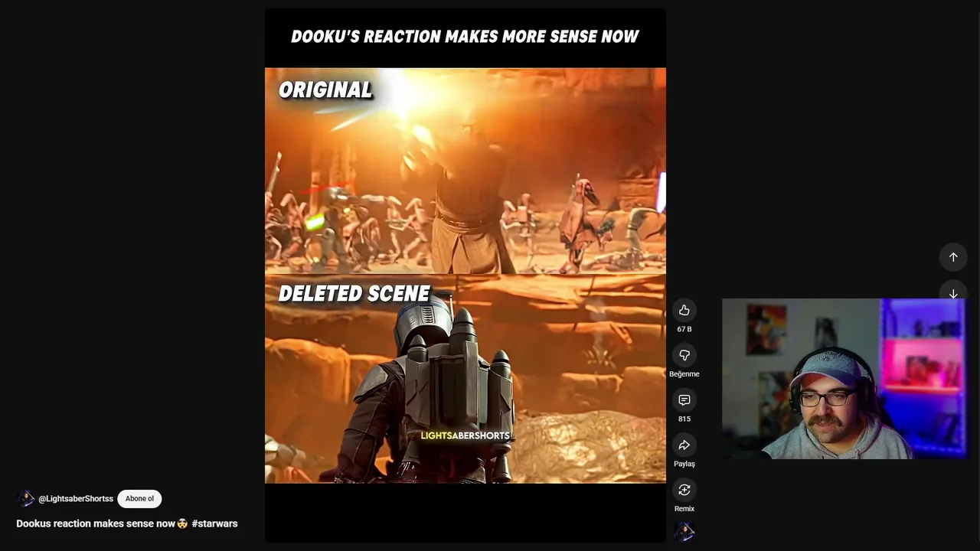Go to previous Short with up arrow
Viewport: 980px width, 551px height.
pos(953,257)
